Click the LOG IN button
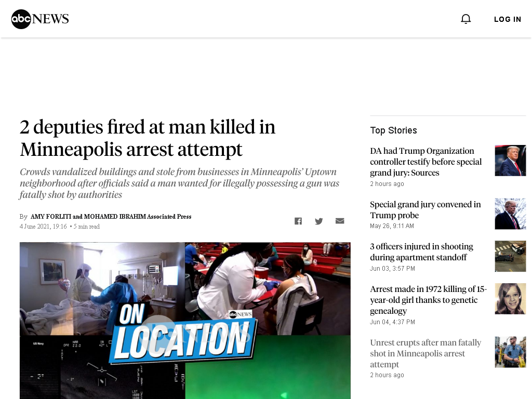This screenshot has width=532, height=399. point(508,19)
